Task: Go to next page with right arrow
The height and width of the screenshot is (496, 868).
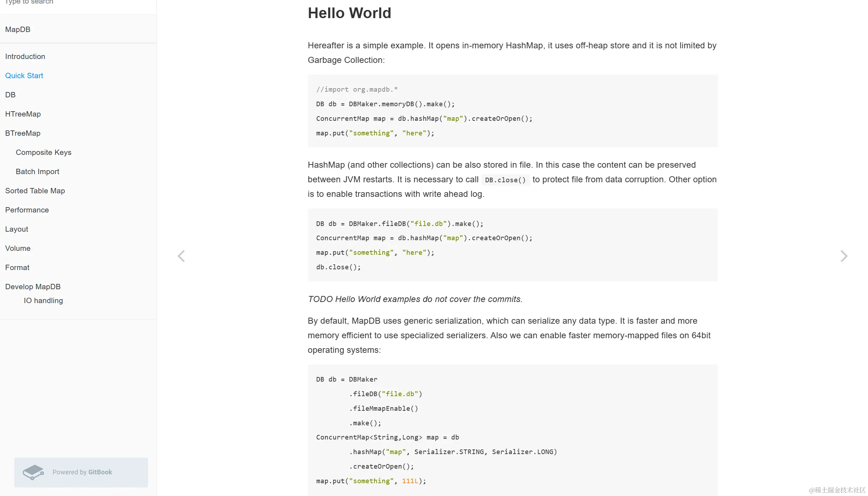Action: pos(844,256)
